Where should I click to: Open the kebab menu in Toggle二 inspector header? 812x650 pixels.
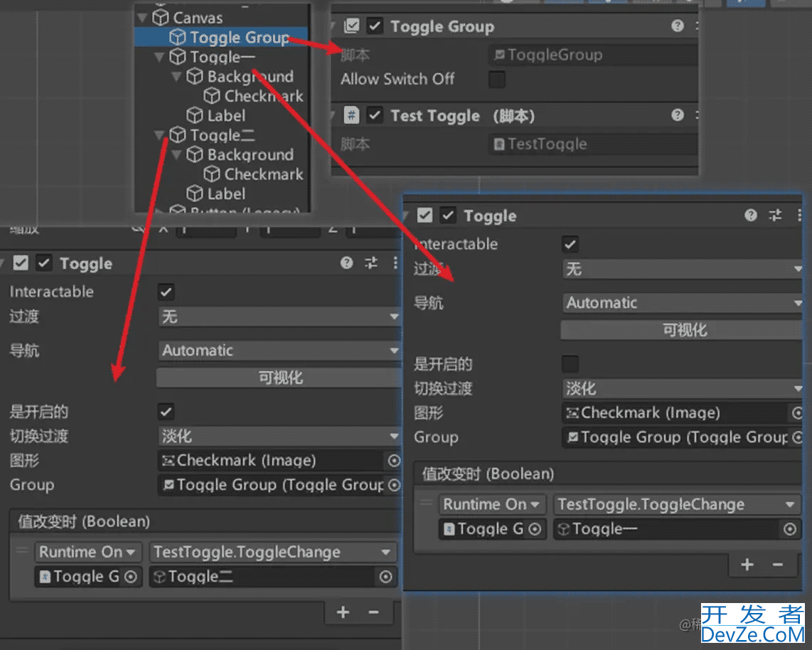pos(395,262)
